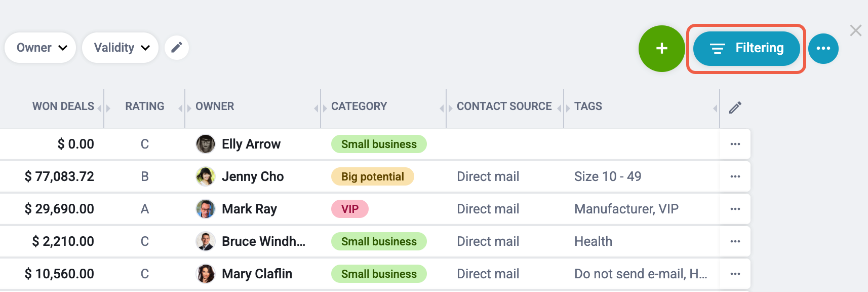Close the panel with the X icon
The width and height of the screenshot is (868, 292).
coord(856,30)
